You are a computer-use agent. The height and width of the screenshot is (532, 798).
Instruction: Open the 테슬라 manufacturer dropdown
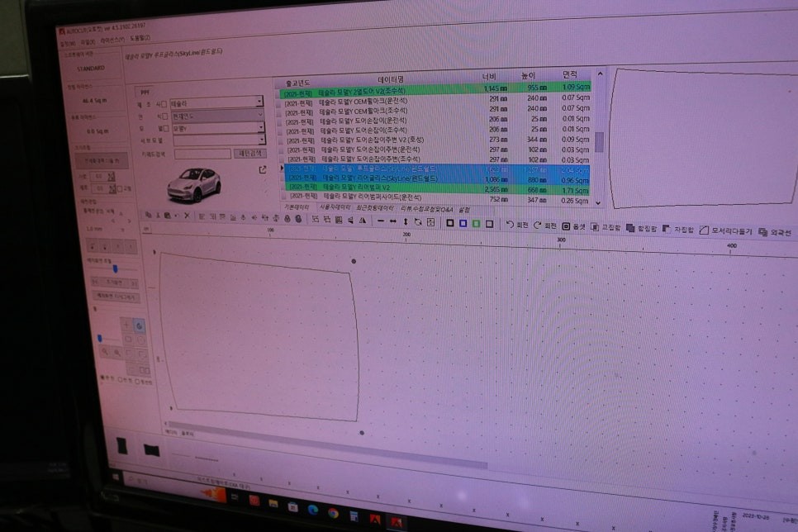tap(259, 102)
